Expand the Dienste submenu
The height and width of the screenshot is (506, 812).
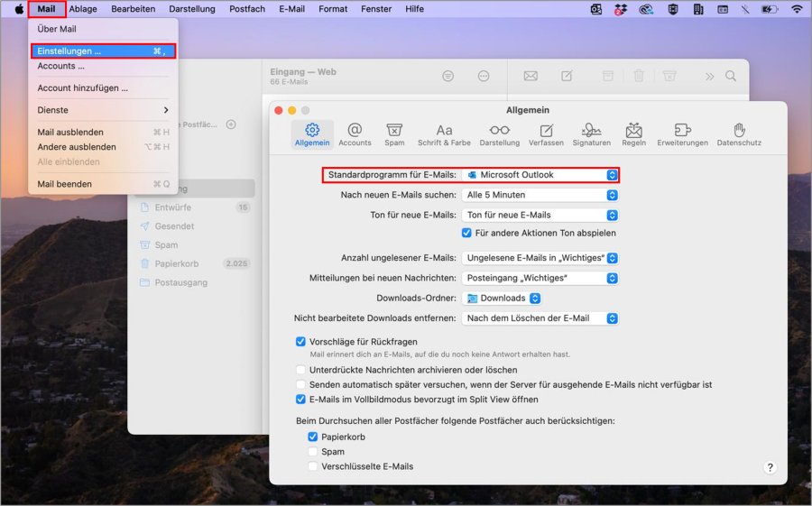103,110
